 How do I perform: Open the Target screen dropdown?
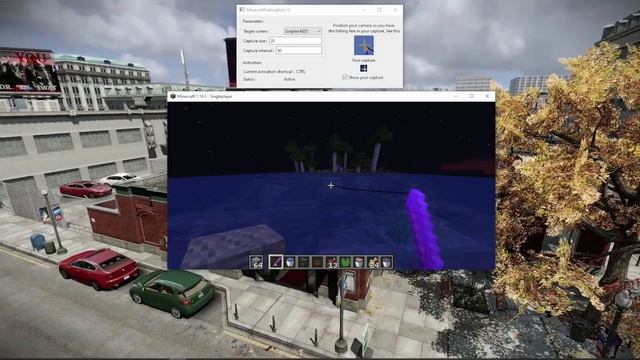click(x=302, y=31)
